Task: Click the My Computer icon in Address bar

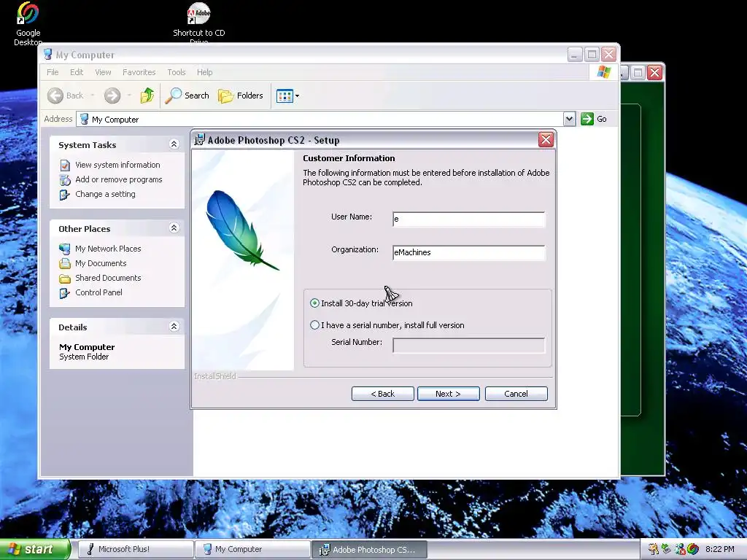Action: coord(85,119)
